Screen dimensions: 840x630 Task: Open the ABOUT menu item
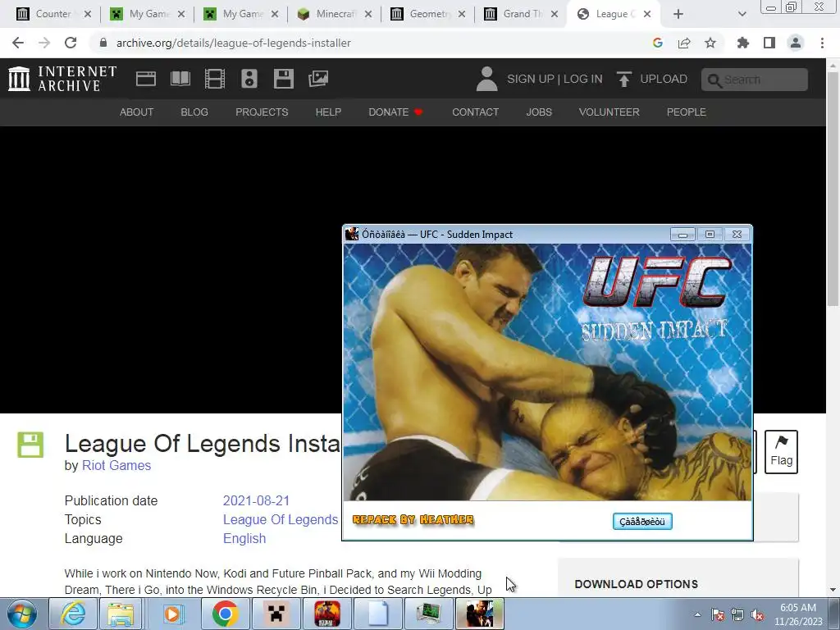[x=137, y=112]
